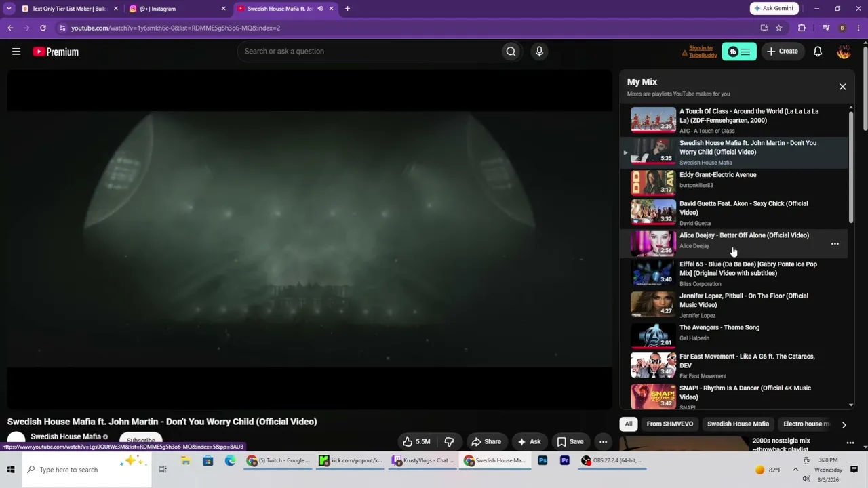868x488 pixels.
Task: Play Alice Deejay Better Off Alone
Action: point(734,243)
